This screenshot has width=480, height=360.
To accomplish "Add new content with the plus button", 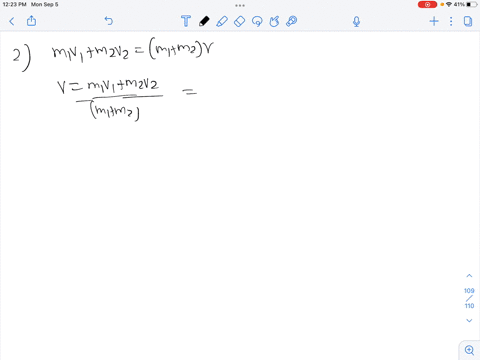I will (x=434, y=21).
